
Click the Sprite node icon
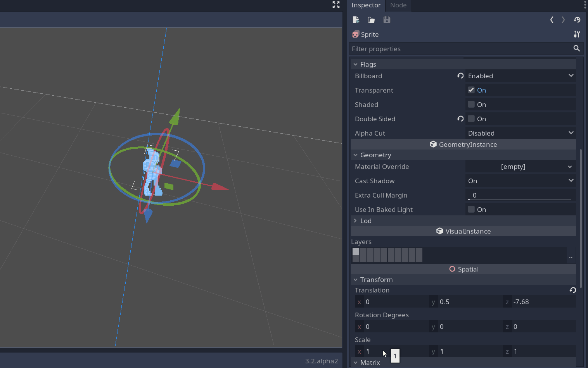[355, 34]
